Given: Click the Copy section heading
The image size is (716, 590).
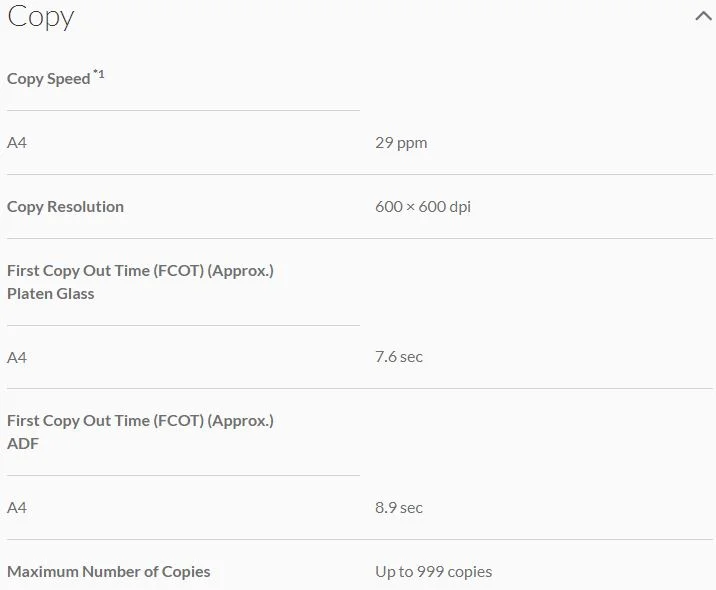Looking at the screenshot, I should coord(41,18).
